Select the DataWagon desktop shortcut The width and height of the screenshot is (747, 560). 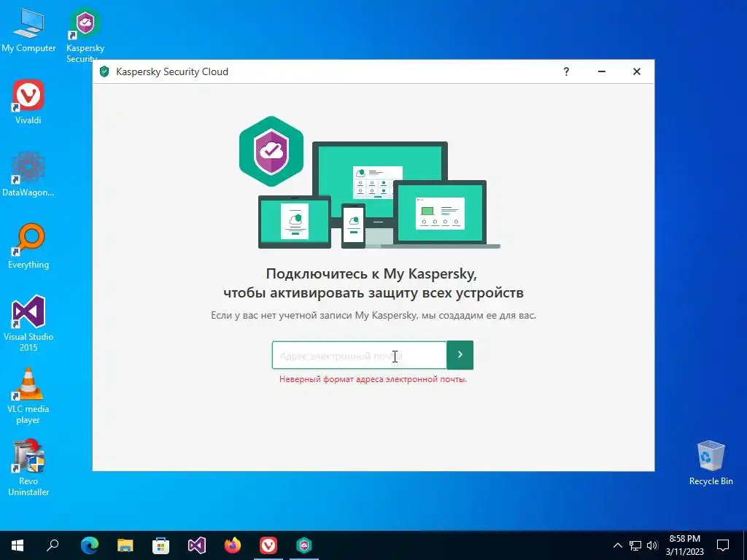(x=28, y=174)
